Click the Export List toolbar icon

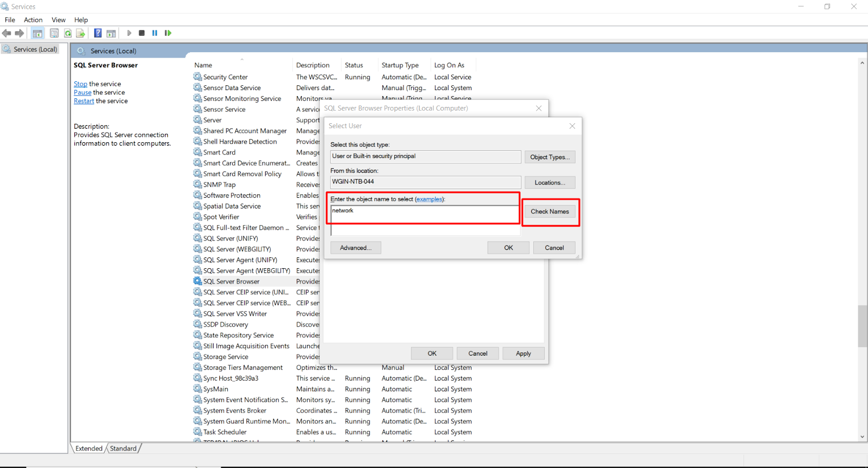[x=80, y=33]
